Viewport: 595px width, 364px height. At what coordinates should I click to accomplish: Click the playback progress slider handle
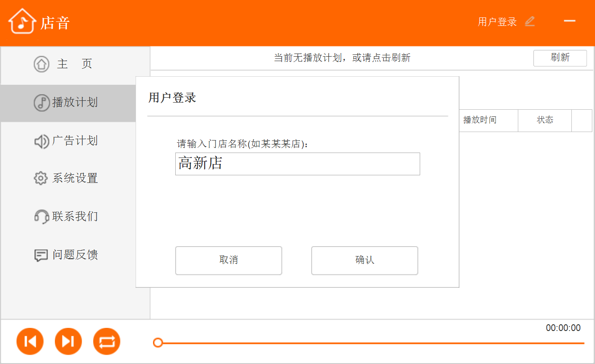point(157,343)
